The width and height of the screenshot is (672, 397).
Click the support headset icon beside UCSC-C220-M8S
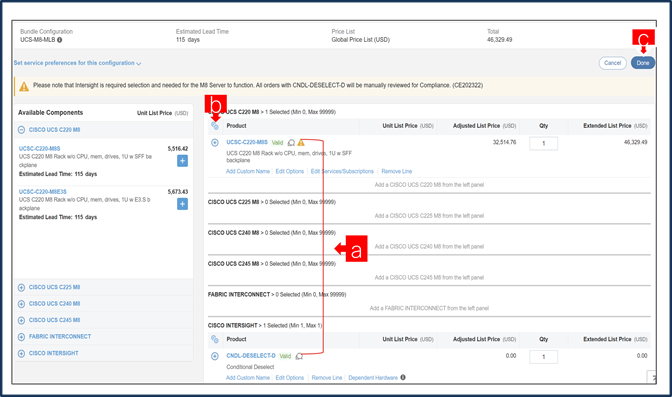[291, 142]
